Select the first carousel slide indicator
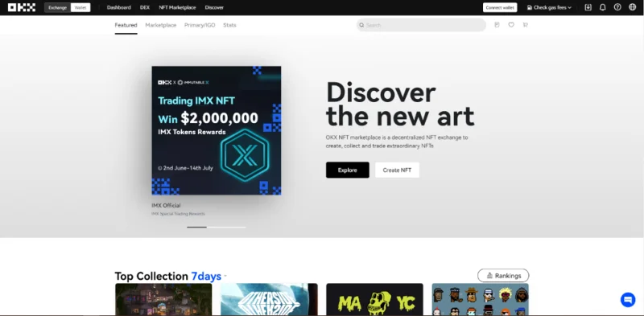 coord(196,227)
